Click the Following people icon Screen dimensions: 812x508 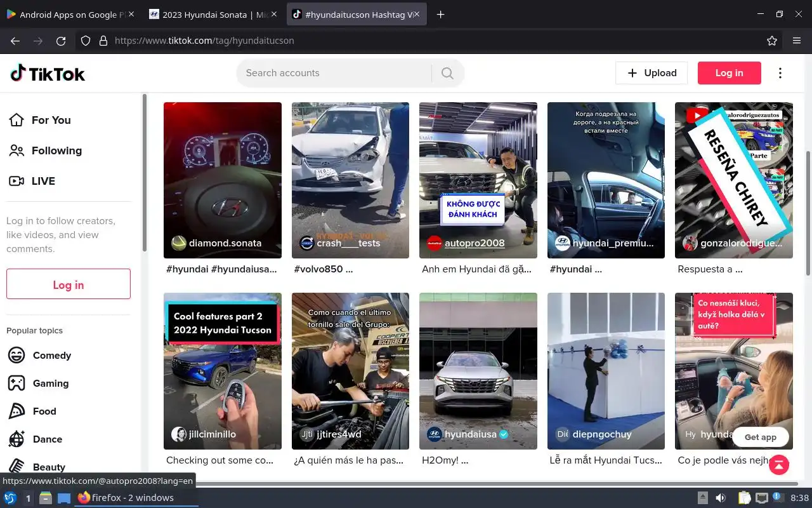pyautogui.click(x=16, y=150)
